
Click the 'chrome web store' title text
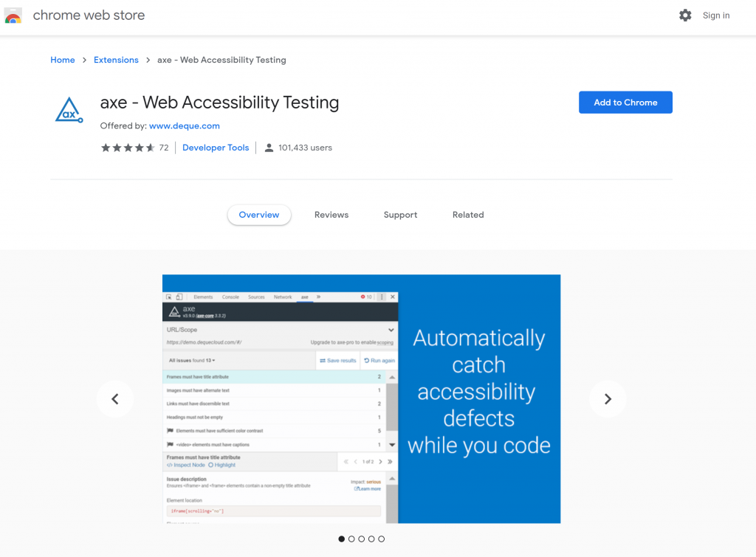89,15
